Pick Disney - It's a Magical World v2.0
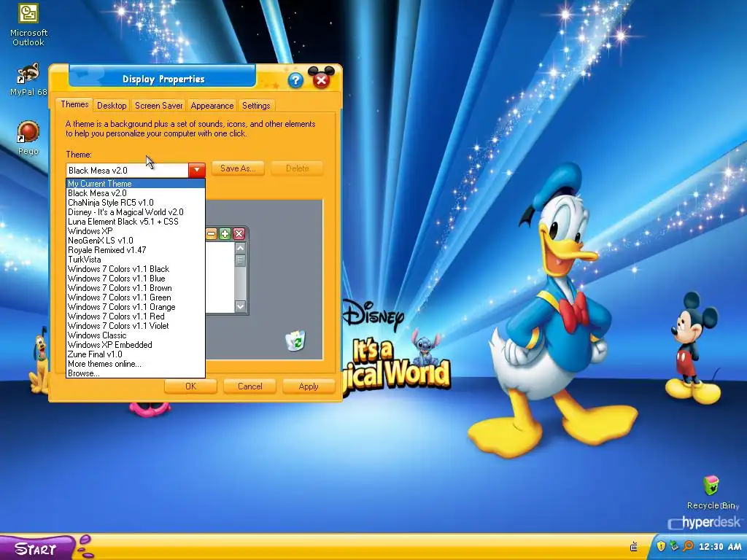Screen dimensions: 747x560 click(x=136, y=212)
